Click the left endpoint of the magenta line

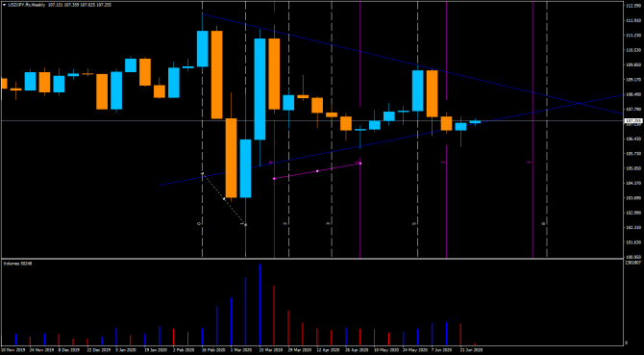click(x=274, y=179)
